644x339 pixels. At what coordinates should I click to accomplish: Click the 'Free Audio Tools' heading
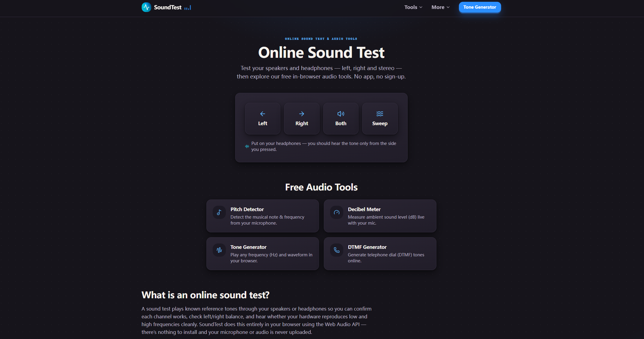321,187
